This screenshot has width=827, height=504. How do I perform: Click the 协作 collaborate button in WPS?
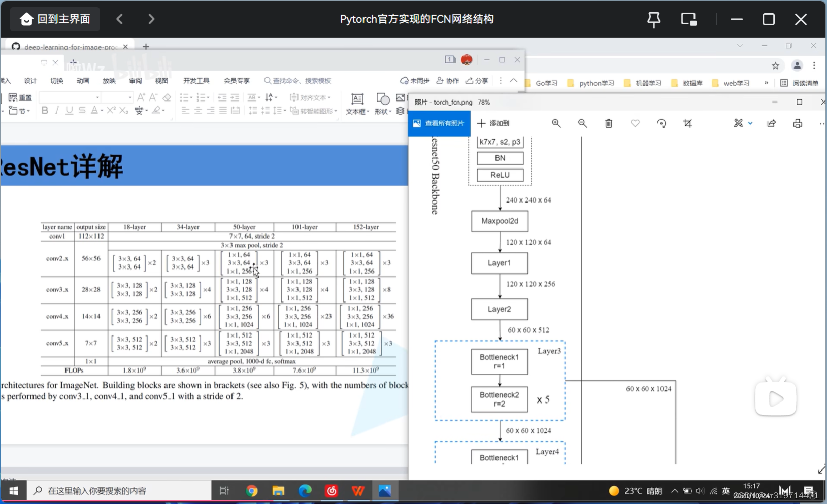coord(448,81)
